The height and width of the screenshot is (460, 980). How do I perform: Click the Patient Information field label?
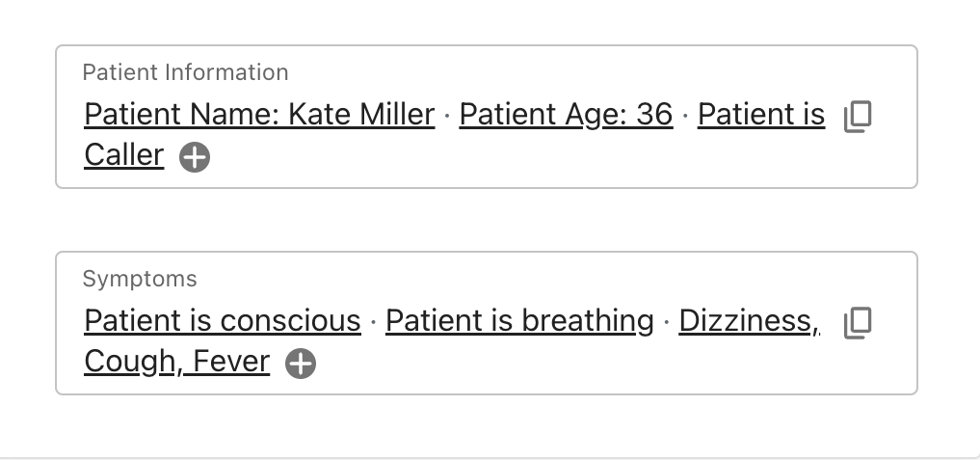click(185, 72)
